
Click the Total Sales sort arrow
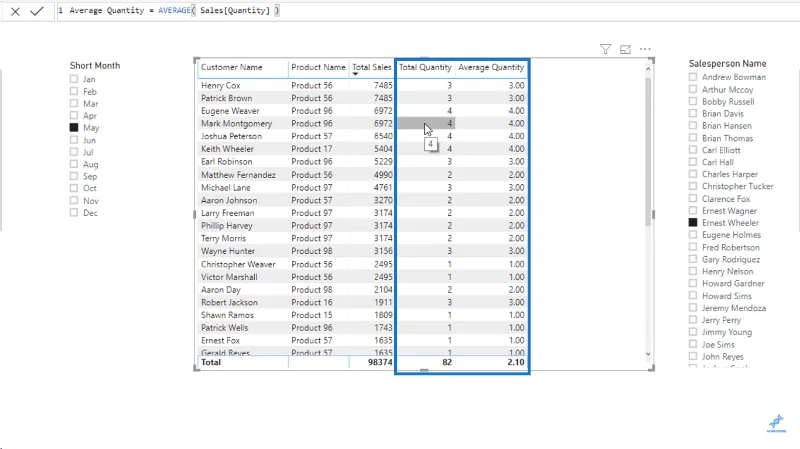tap(356, 74)
